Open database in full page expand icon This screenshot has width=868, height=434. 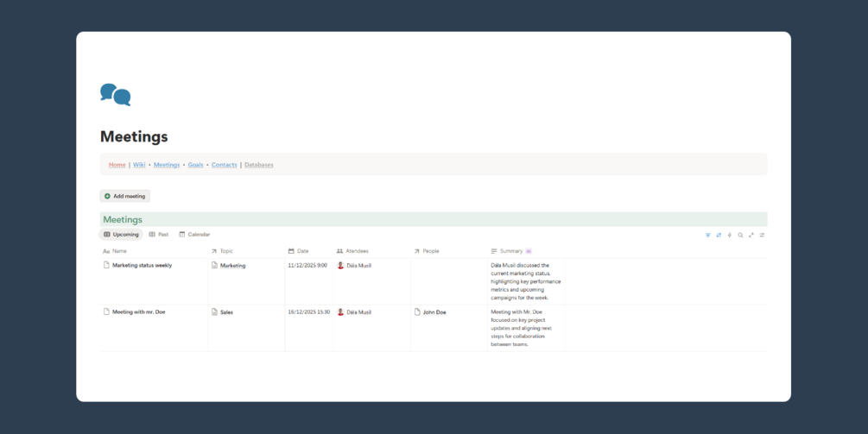point(751,235)
